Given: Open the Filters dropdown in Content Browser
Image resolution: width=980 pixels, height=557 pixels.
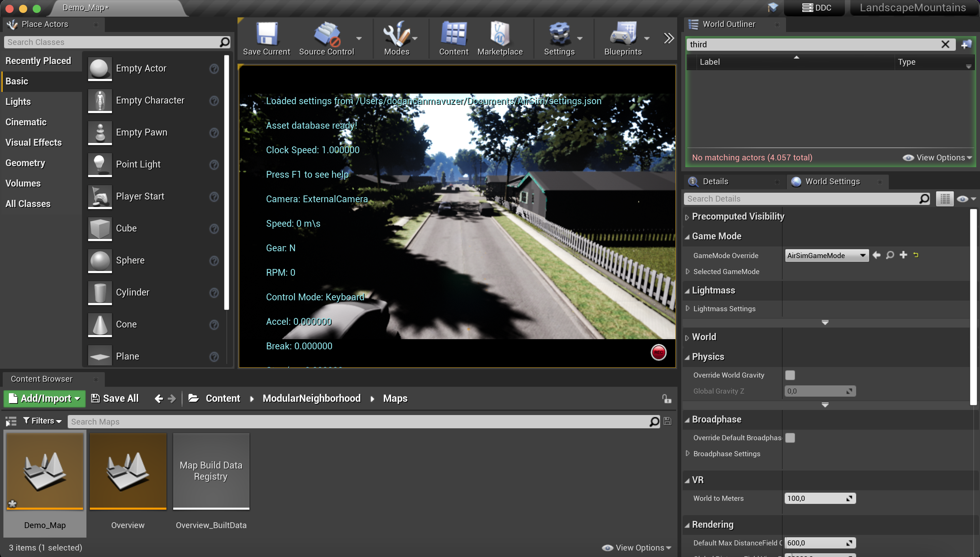Looking at the screenshot, I should tap(43, 421).
